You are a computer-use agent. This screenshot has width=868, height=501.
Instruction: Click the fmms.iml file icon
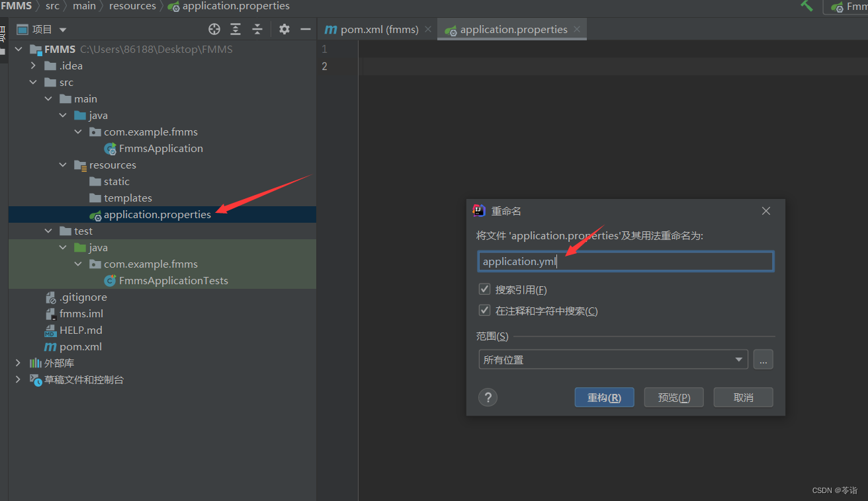pyautogui.click(x=50, y=314)
